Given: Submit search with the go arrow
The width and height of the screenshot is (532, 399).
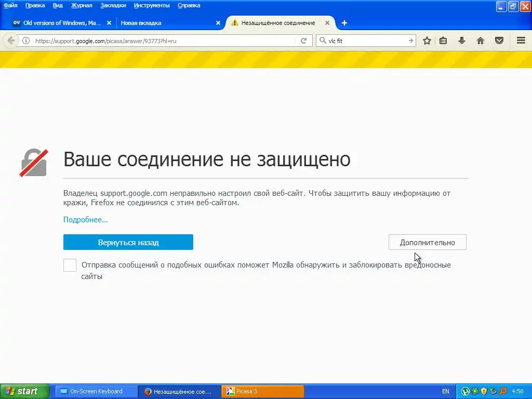Looking at the screenshot, I should coord(411,41).
